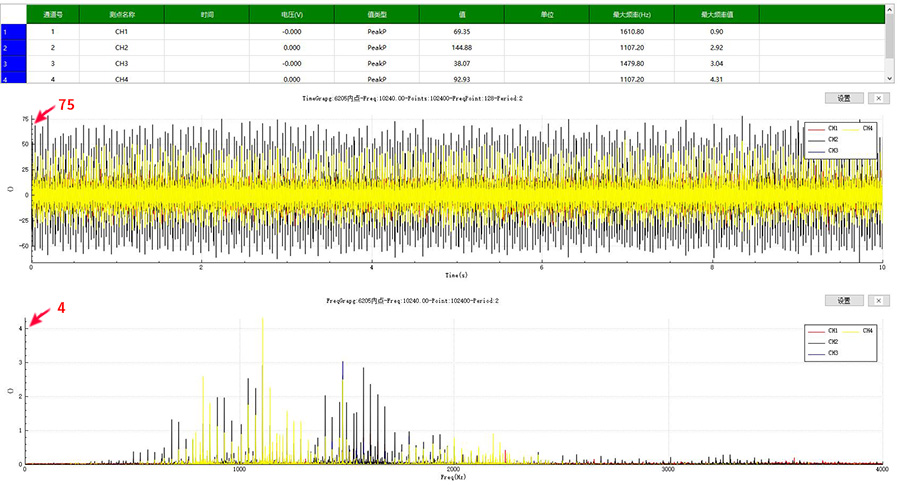
Task: Select the CH1 name cell in row 1
Action: (x=121, y=32)
